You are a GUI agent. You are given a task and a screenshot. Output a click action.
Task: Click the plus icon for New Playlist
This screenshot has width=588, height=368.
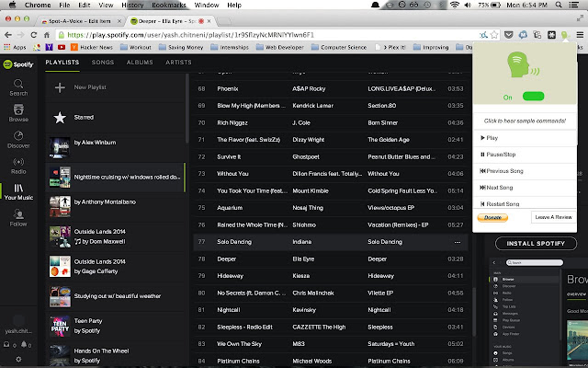click(x=60, y=87)
